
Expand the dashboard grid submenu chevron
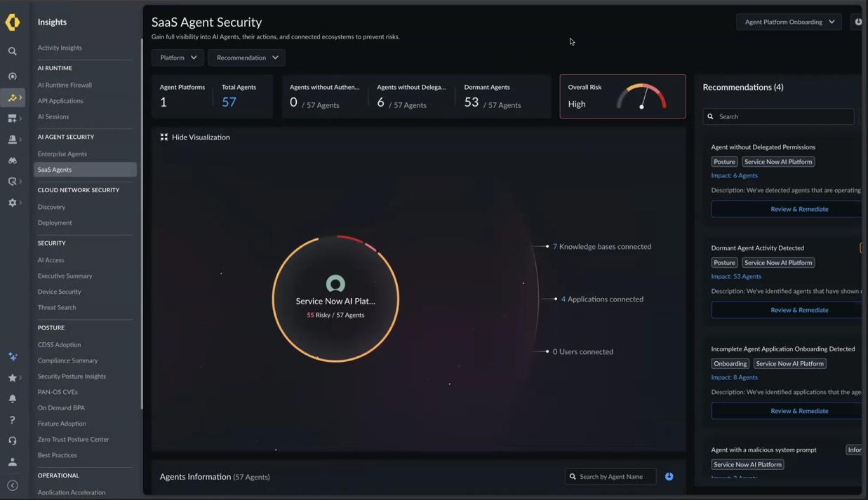point(20,119)
